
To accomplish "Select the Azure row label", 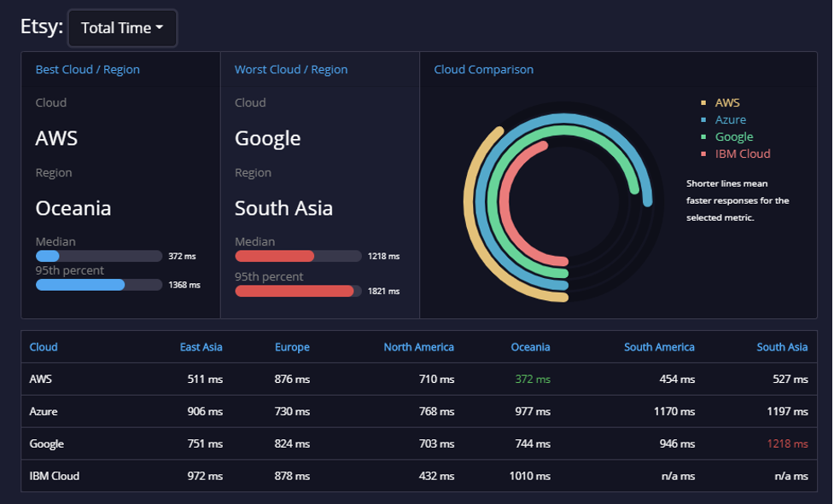I will [x=43, y=412].
